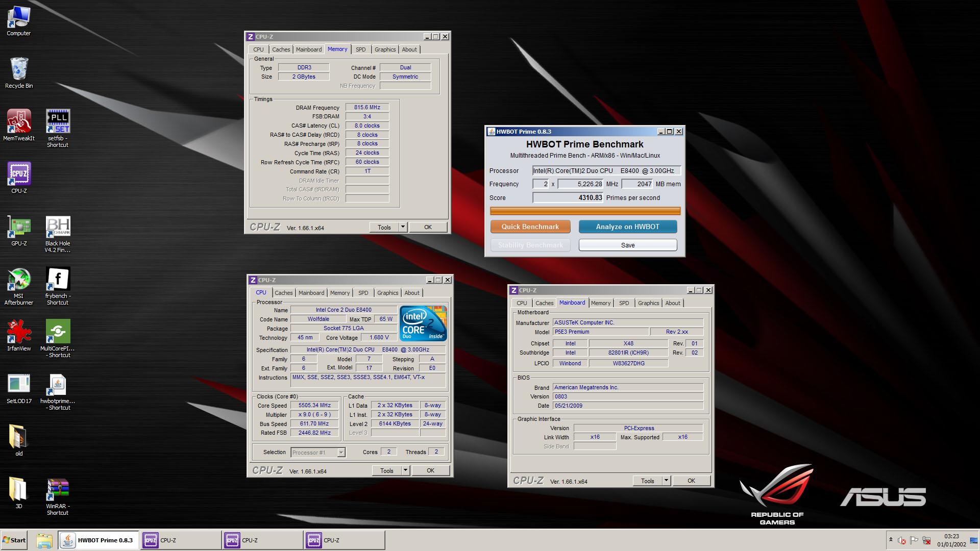Open the CPU tab in the Mainboard CPU-Z window
This screenshot has width=980, height=551.
click(x=522, y=303)
